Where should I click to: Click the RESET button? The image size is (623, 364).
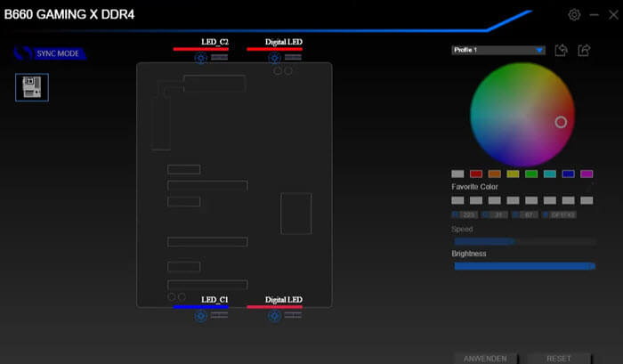pyautogui.click(x=559, y=359)
